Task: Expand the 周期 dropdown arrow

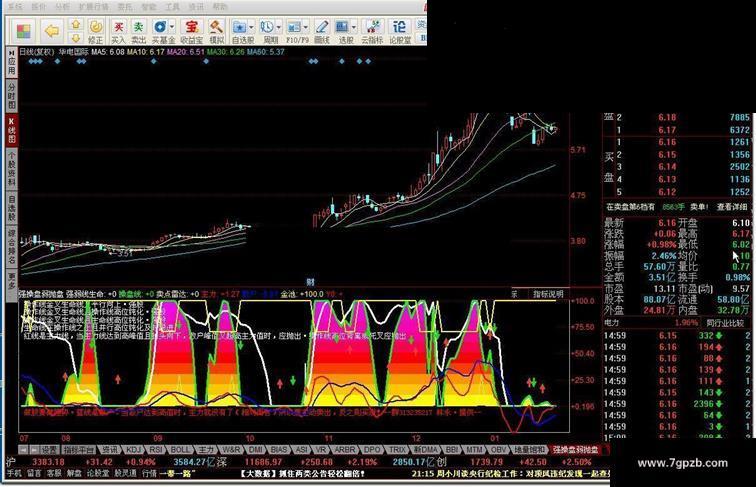Action: pos(278,27)
